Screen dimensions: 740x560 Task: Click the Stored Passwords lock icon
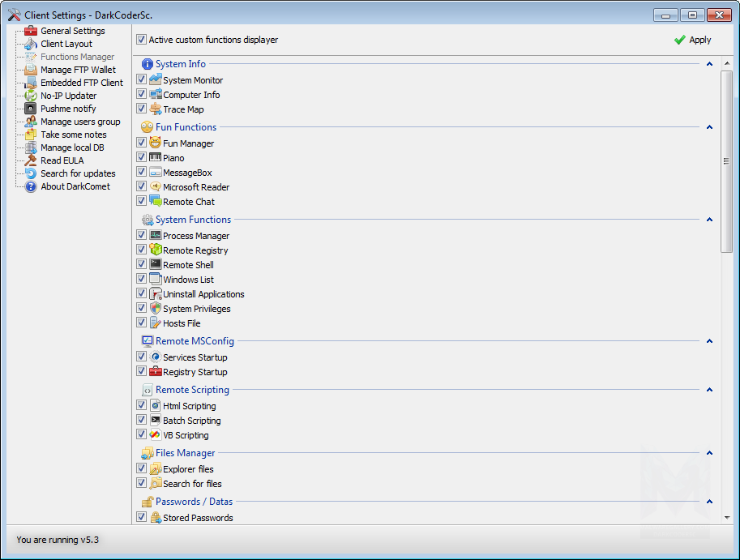coord(156,518)
